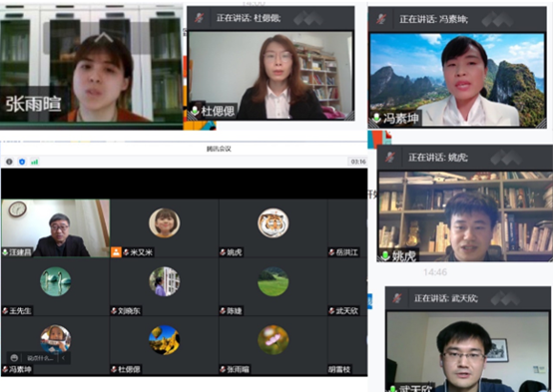This screenshot has height=392, width=553.
Task: Click the muted mic icon beside 冯素坤 header
Action: [381, 19]
